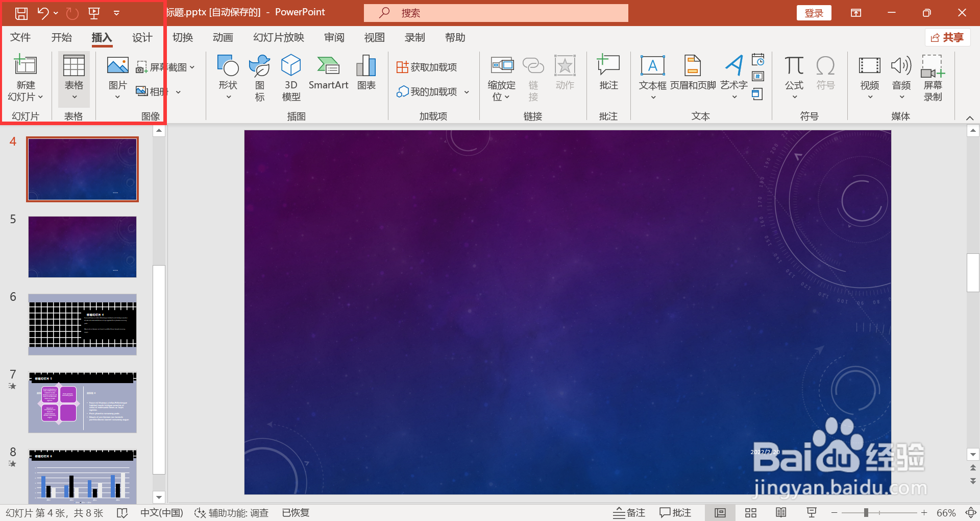Image resolution: width=980 pixels, height=521 pixels.
Task: Click 获取加载项 get add-ins
Action: (x=427, y=67)
